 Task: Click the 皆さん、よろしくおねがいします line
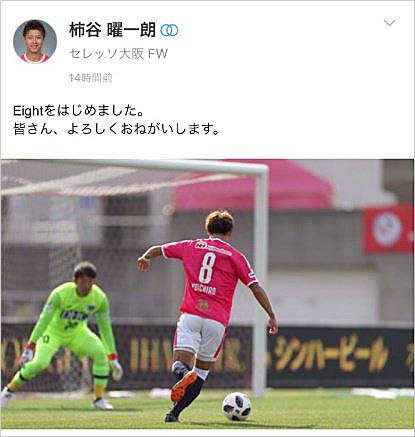116,129
